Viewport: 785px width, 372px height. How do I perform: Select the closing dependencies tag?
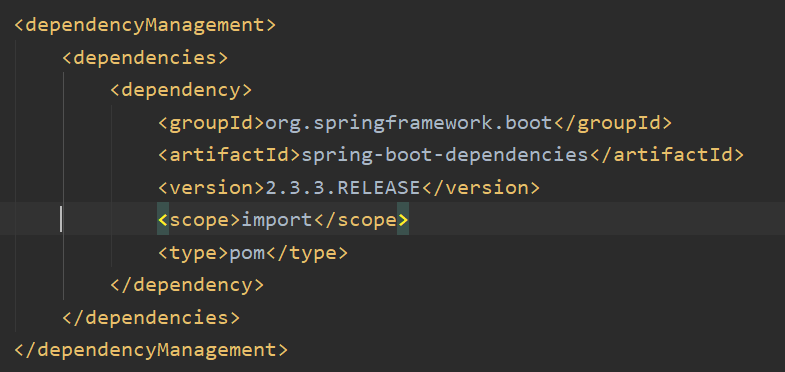pyautogui.click(x=151, y=317)
